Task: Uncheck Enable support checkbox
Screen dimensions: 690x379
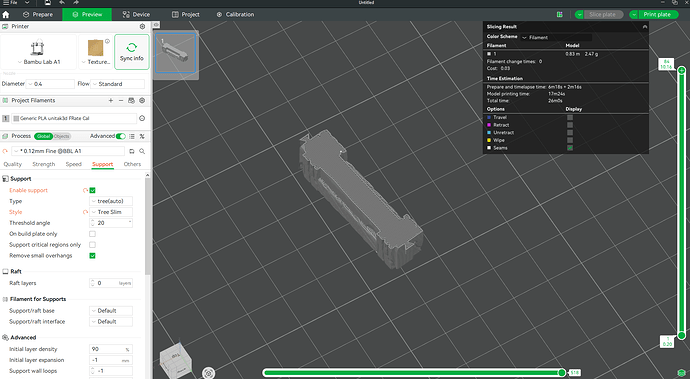Action: point(92,190)
